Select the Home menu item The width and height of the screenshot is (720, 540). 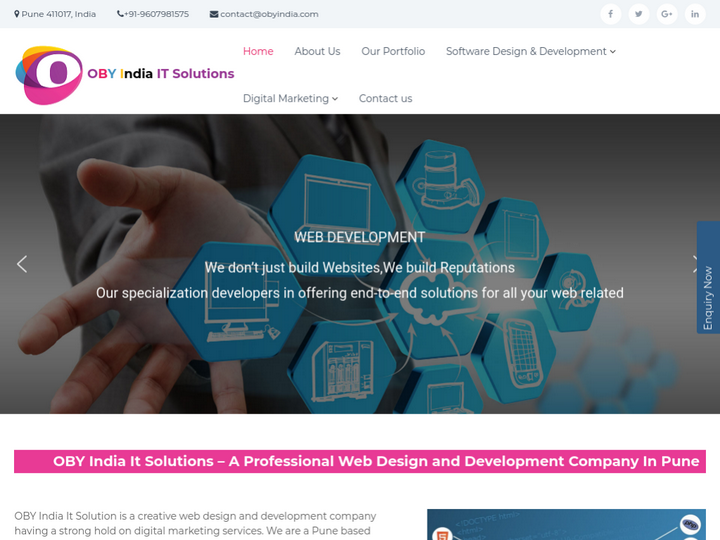[x=258, y=51]
